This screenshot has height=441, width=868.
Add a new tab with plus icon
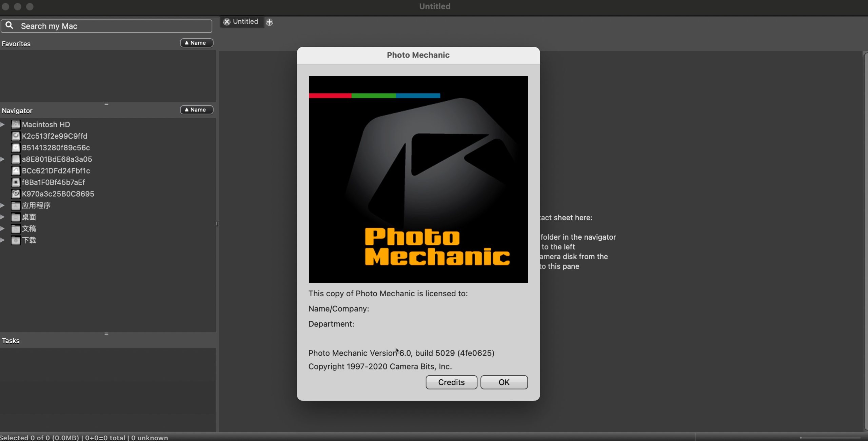pos(269,22)
